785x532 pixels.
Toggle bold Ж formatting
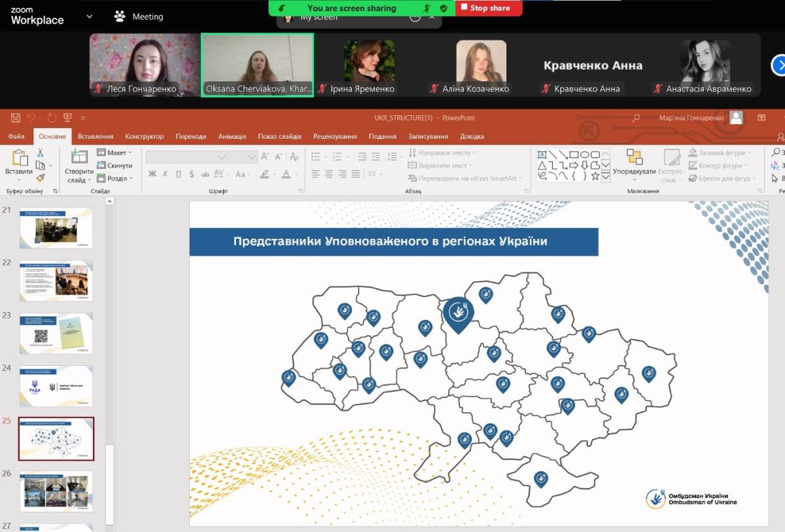point(152,174)
